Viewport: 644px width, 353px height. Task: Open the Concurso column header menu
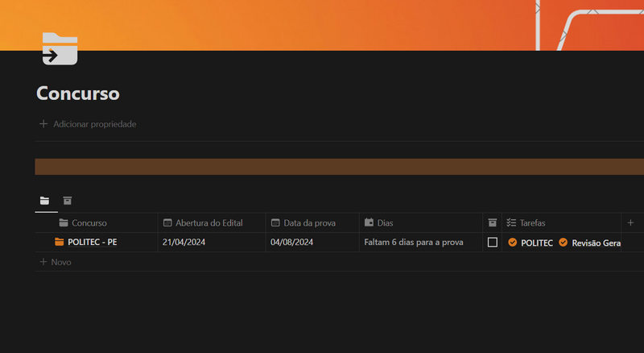pyautogui.click(x=89, y=222)
